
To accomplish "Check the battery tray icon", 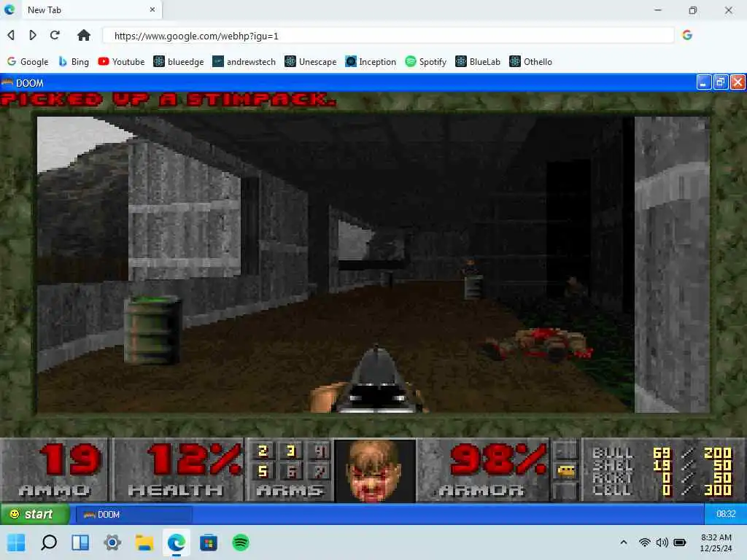I will [x=680, y=542].
